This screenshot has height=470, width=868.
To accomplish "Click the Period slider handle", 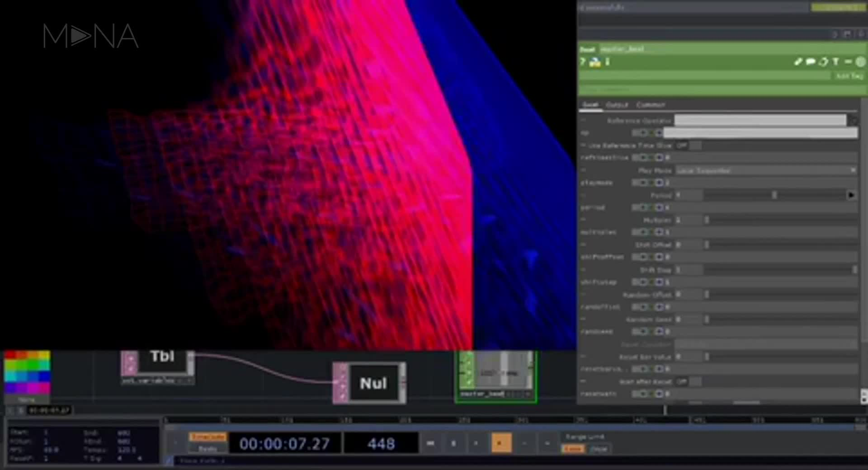I will point(774,195).
